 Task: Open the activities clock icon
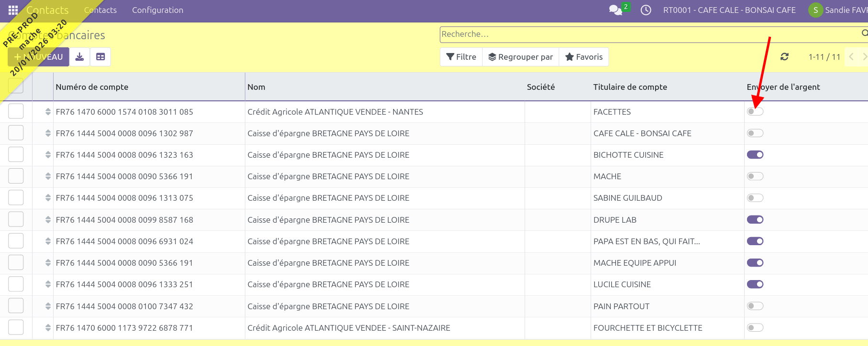(x=646, y=10)
